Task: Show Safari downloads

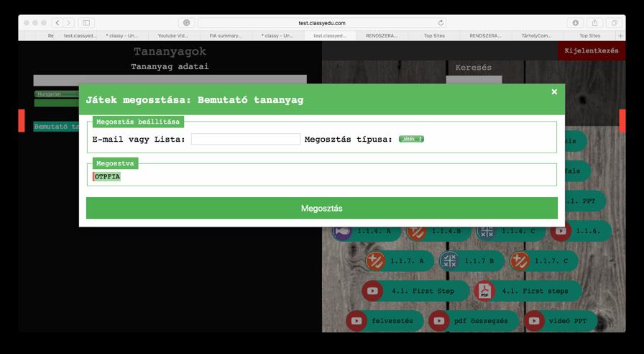Action: click(x=576, y=23)
